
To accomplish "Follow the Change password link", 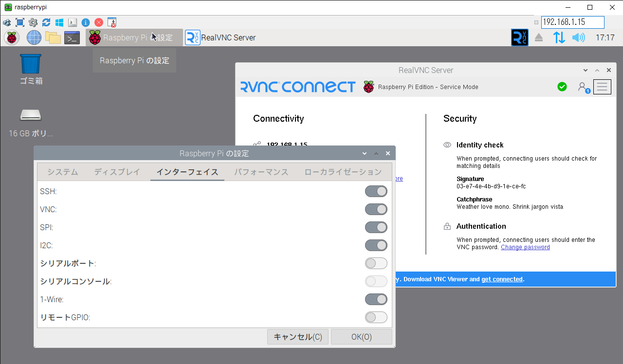I will point(525,247).
